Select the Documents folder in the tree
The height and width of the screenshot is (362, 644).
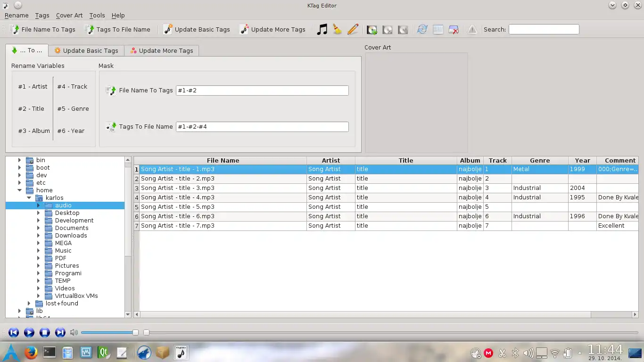(72, 228)
